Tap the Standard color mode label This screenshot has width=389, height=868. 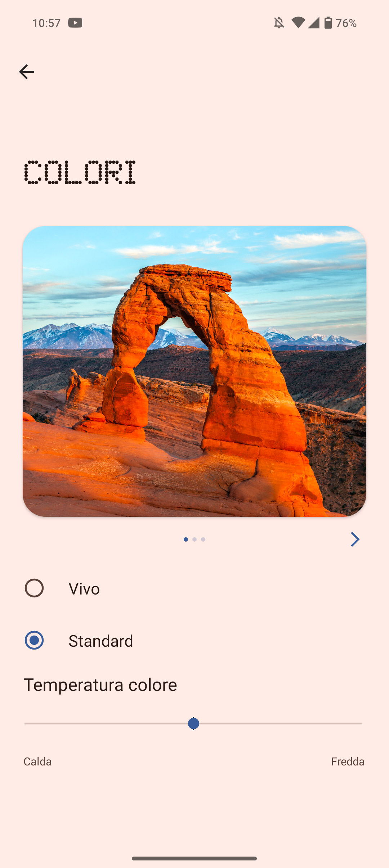(101, 641)
